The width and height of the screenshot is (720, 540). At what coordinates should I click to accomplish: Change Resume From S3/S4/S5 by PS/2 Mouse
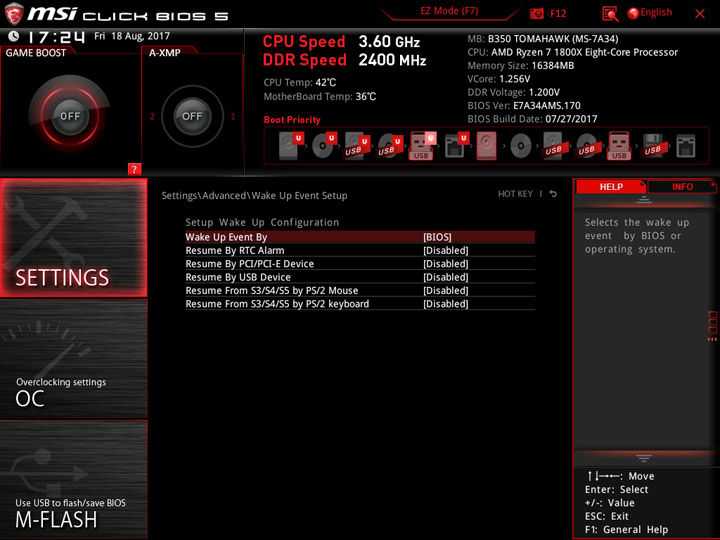pos(360,290)
